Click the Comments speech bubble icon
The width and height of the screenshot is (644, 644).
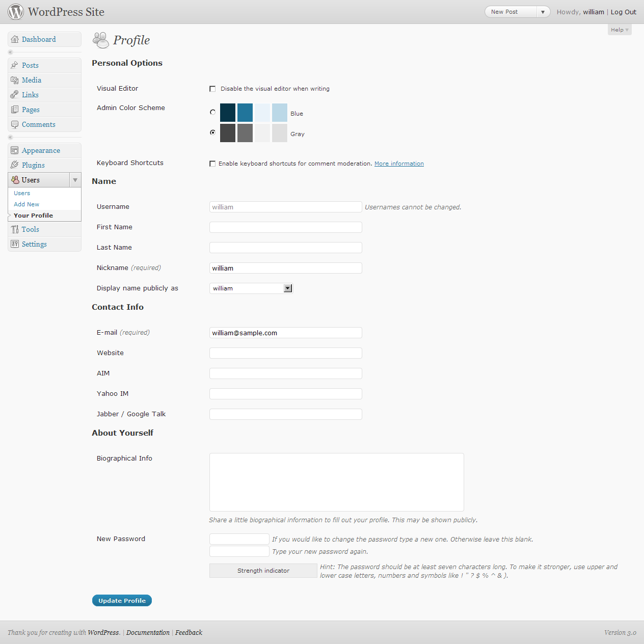(x=15, y=124)
